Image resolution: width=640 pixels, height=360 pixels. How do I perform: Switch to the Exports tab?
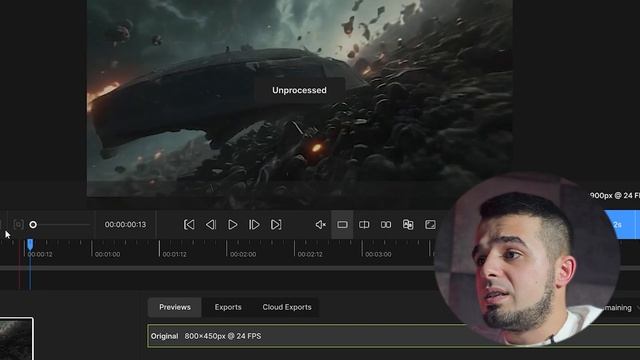tap(228, 307)
